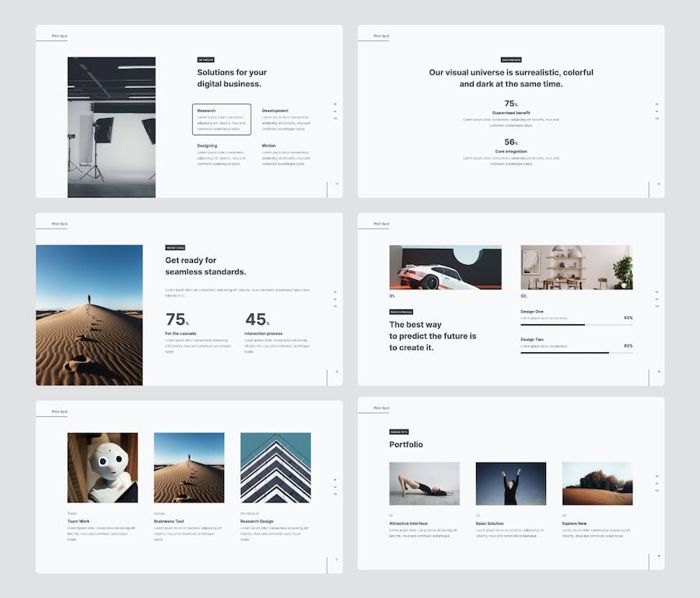Click the Design Two progress bar
The height and width of the screenshot is (598, 700).
[576, 352]
